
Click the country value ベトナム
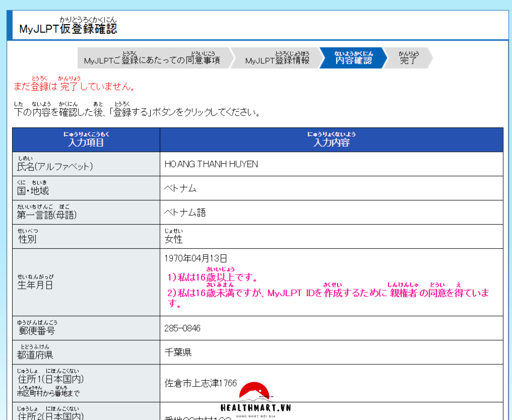point(180,188)
